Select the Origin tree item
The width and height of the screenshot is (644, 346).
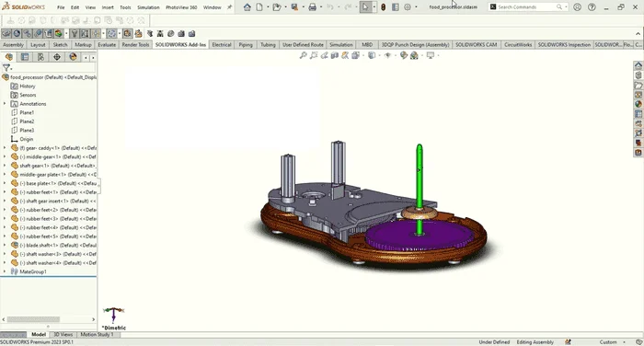27,139
